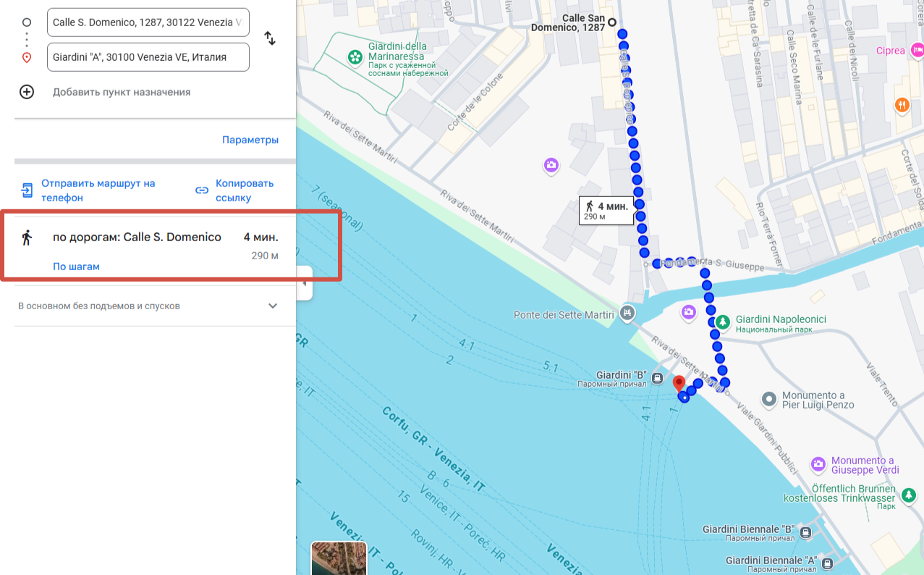The image size is (924, 575).
Task: Collapse the side panel arrow
Action: 305,283
